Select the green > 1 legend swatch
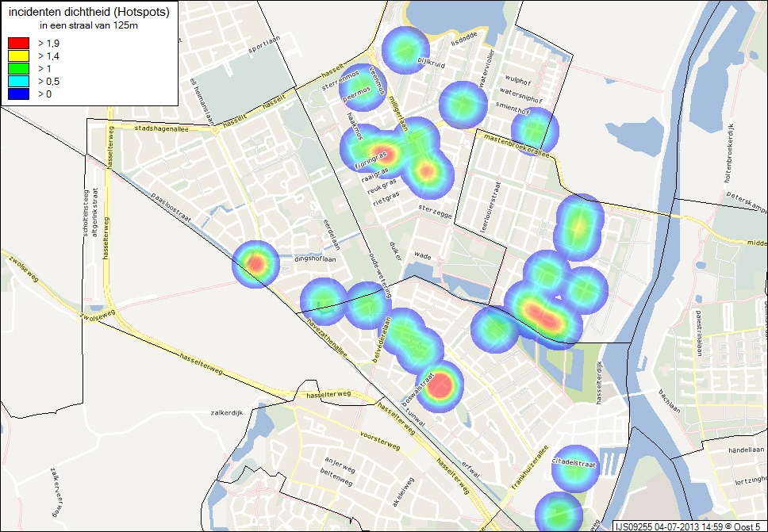 17,69
